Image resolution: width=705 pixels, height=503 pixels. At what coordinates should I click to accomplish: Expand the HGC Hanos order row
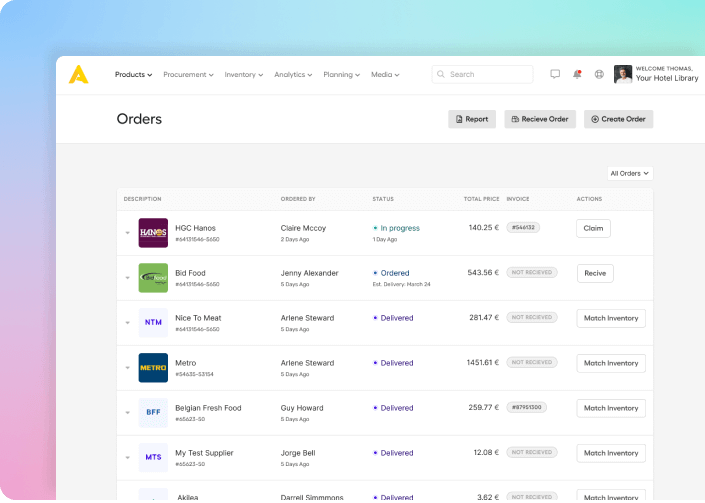pyautogui.click(x=128, y=233)
